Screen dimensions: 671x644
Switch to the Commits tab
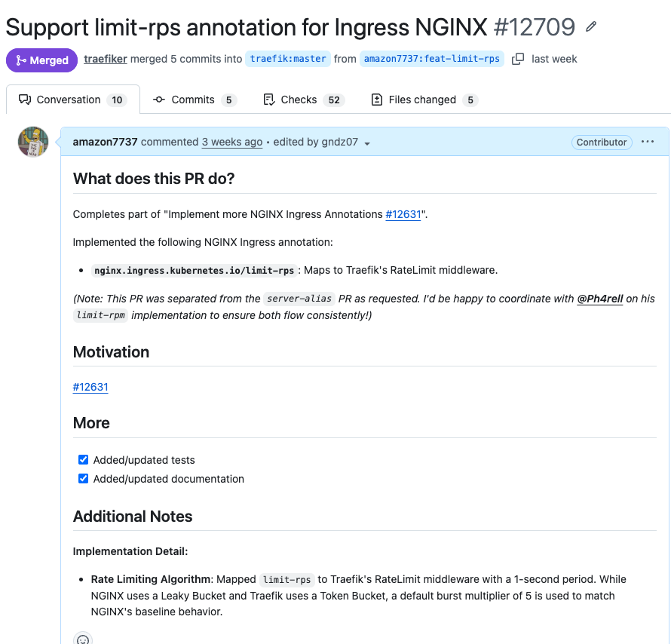(x=194, y=100)
